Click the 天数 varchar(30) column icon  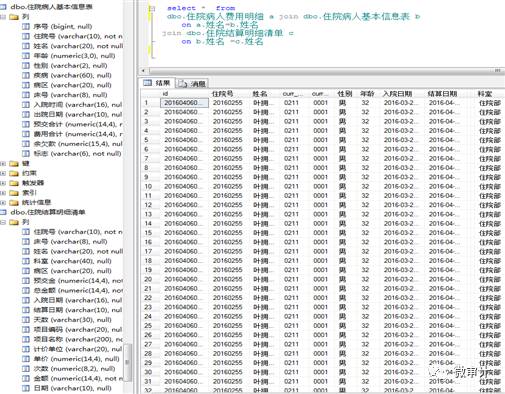click(26, 320)
